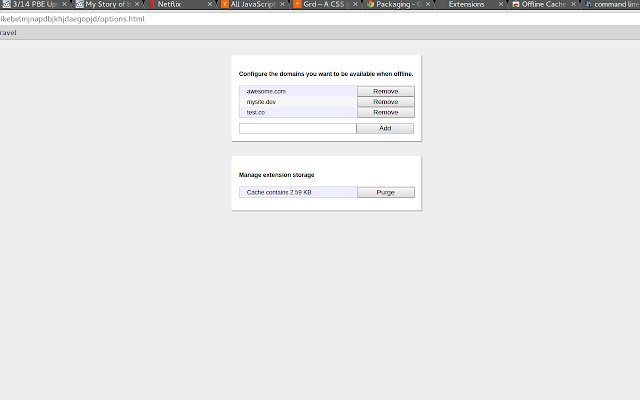This screenshot has height=400, width=640.
Task: Select the test.co domain entry
Action: 298,112
